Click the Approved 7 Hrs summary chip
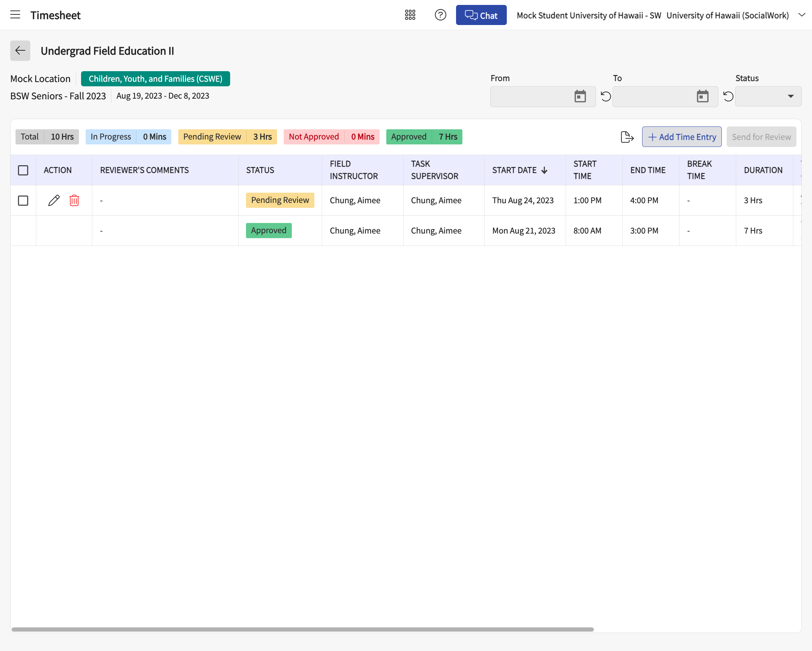The image size is (812, 651). pyautogui.click(x=424, y=137)
